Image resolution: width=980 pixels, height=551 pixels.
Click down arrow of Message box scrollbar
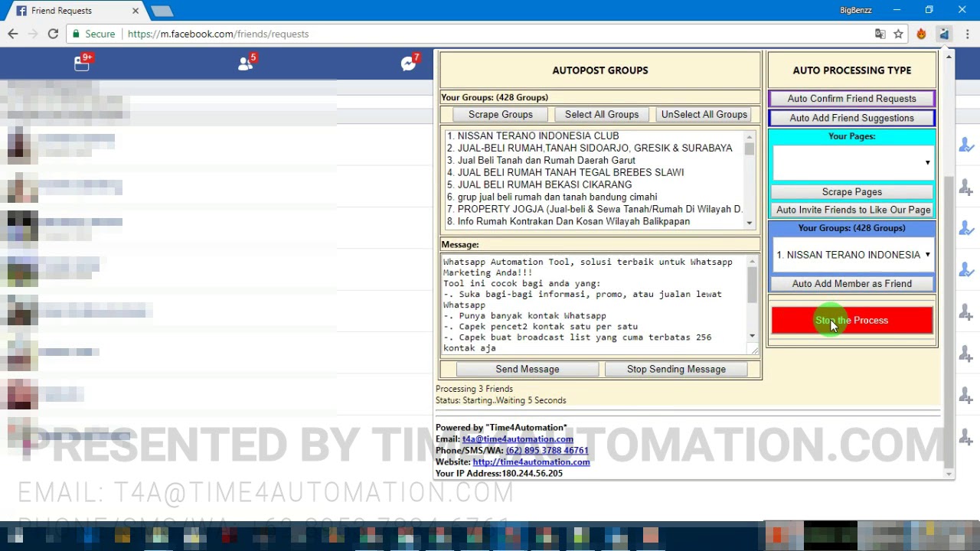tap(752, 337)
